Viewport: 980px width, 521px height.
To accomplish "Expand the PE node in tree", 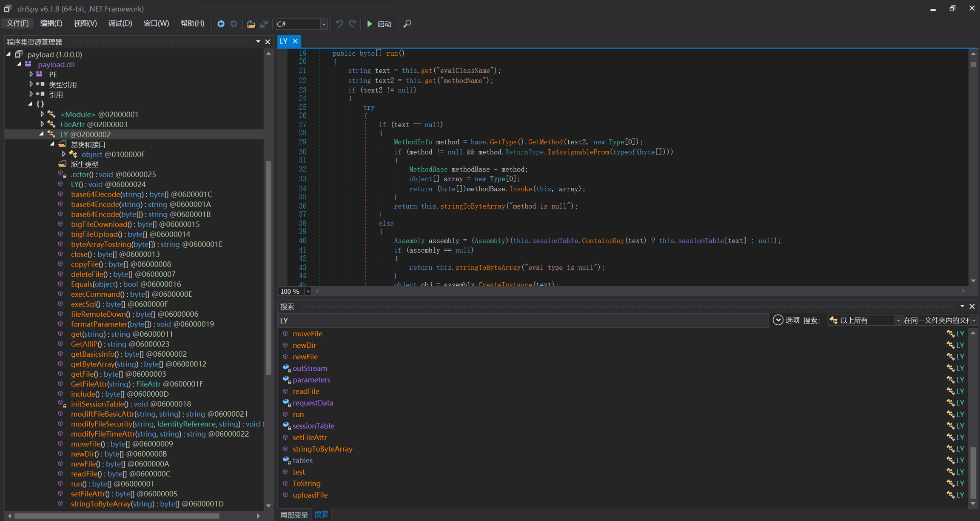I will [x=31, y=74].
